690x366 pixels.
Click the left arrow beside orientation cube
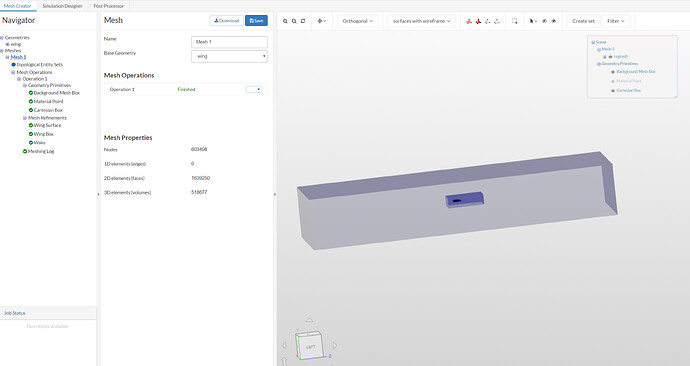(284, 346)
